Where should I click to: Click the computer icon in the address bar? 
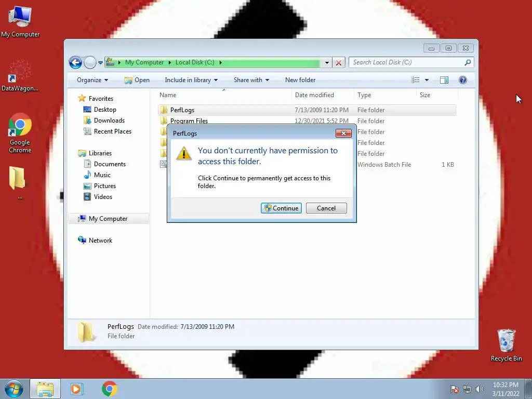(x=110, y=62)
